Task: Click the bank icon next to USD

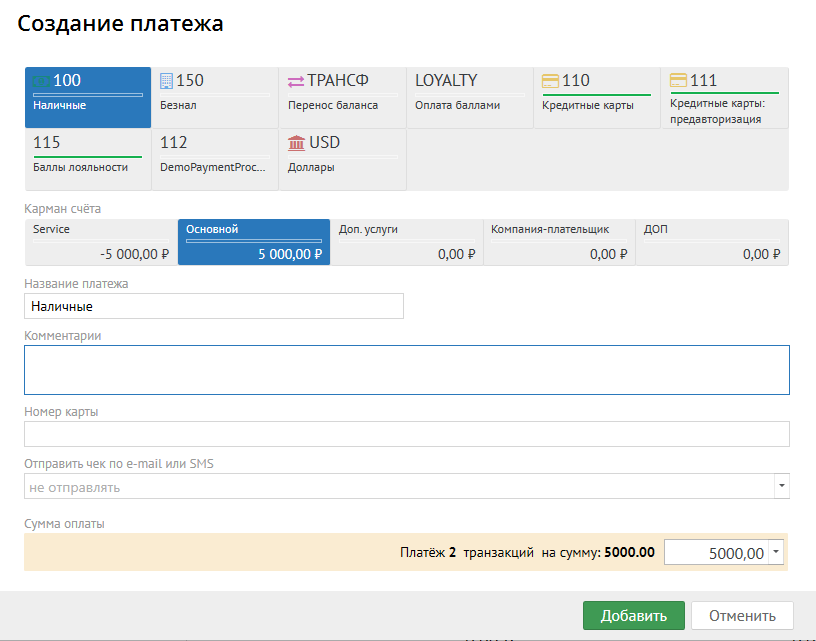Action: (x=295, y=143)
